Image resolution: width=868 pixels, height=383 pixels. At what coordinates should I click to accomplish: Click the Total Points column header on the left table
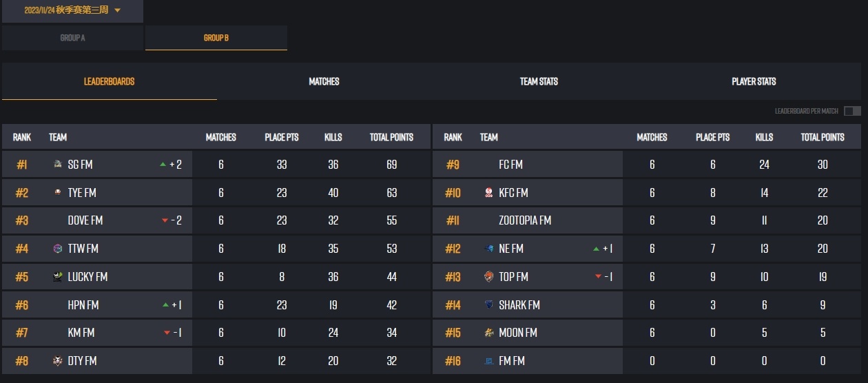(391, 137)
